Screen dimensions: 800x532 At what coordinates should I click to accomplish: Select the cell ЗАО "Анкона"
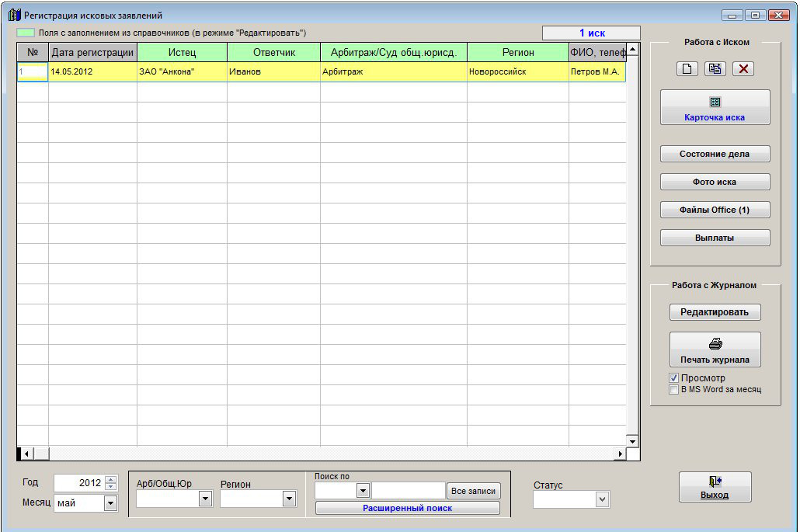pyautogui.click(x=183, y=72)
